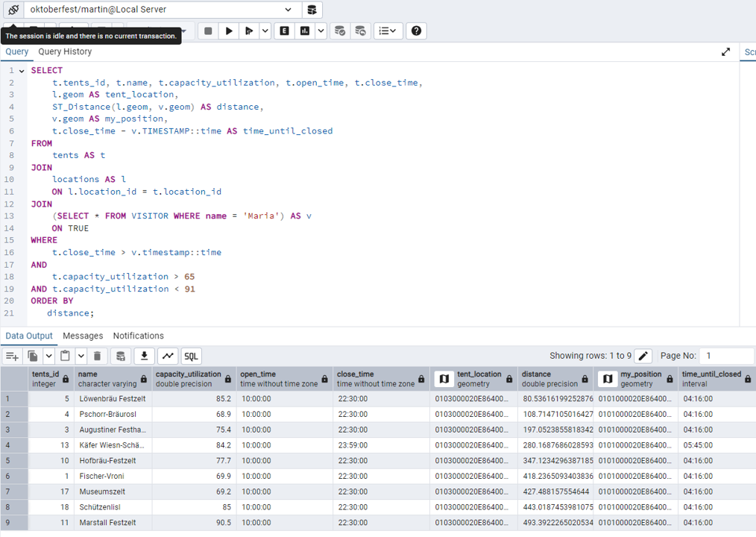Select the Hofbräu-Festzelt name cell

coord(113,461)
